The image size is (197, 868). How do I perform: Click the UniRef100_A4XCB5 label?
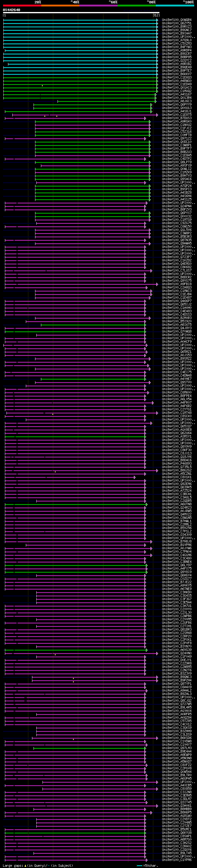[x=177, y=785]
